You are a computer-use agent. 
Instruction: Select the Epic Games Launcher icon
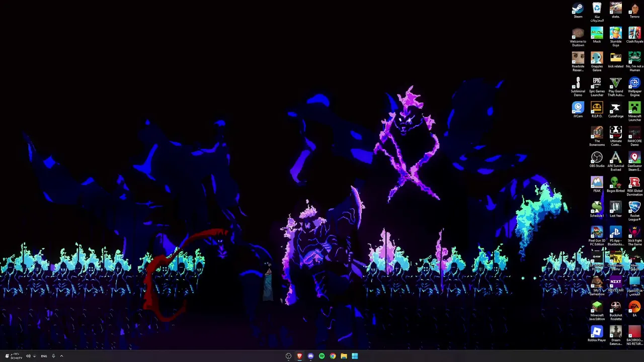click(597, 87)
